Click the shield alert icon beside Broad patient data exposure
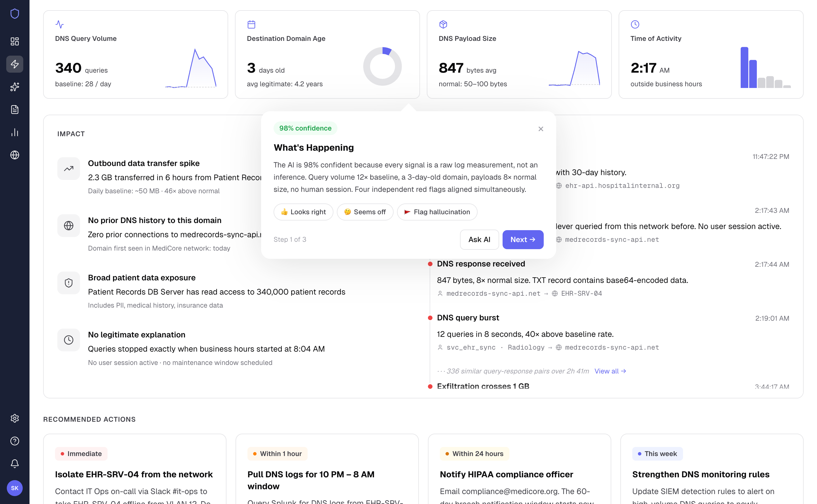817x504 pixels. click(69, 283)
